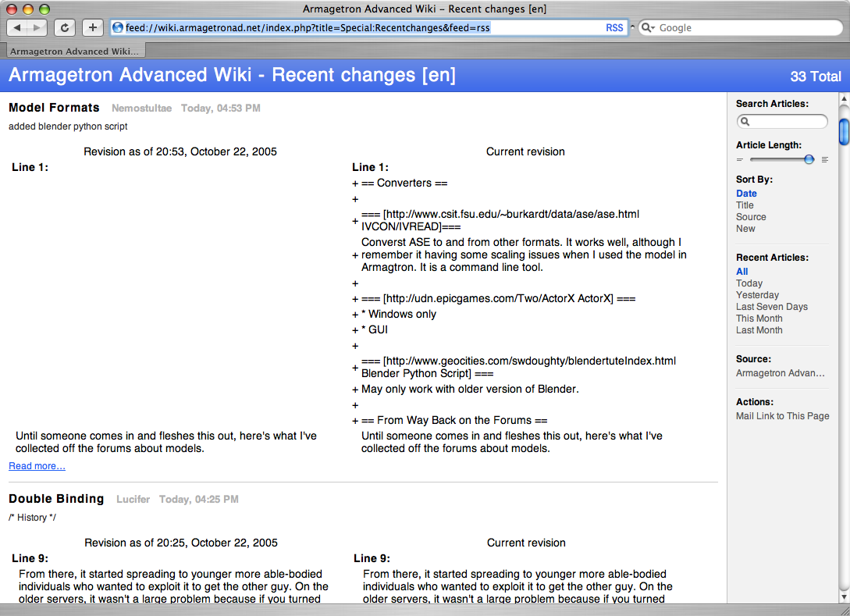Click short article length icon left of slider
This screenshot has width=850, height=616.
(x=740, y=159)
